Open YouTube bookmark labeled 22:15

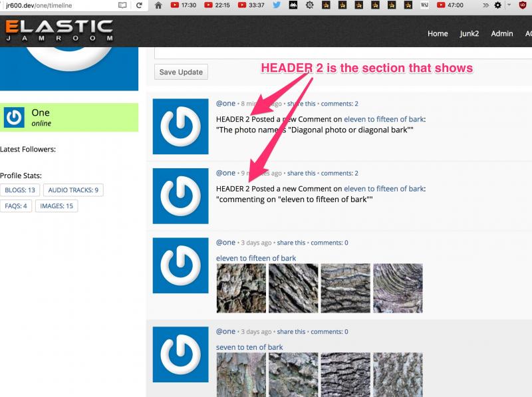[x=217, y=5]
